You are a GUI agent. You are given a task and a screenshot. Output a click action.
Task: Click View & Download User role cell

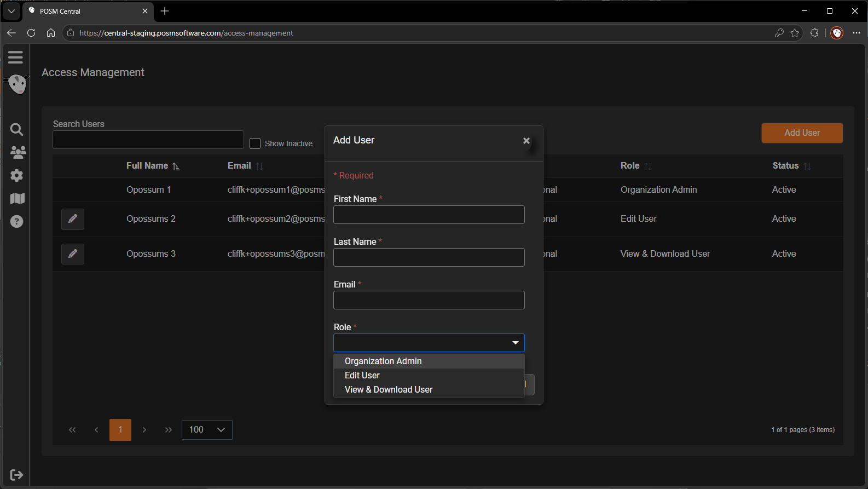coord(666,254)
